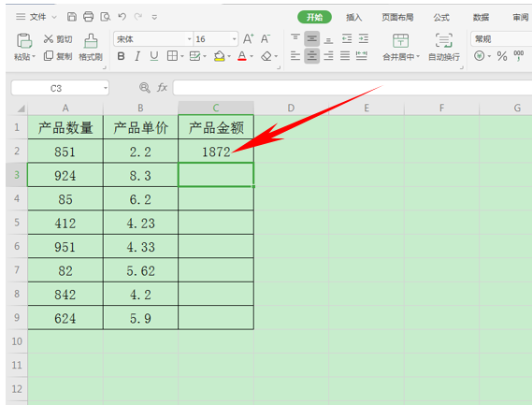Image resolution: width=532 pixels, height=405 pixels.
Task: Click the Wrap Text icon
Action: pos(444,47)
